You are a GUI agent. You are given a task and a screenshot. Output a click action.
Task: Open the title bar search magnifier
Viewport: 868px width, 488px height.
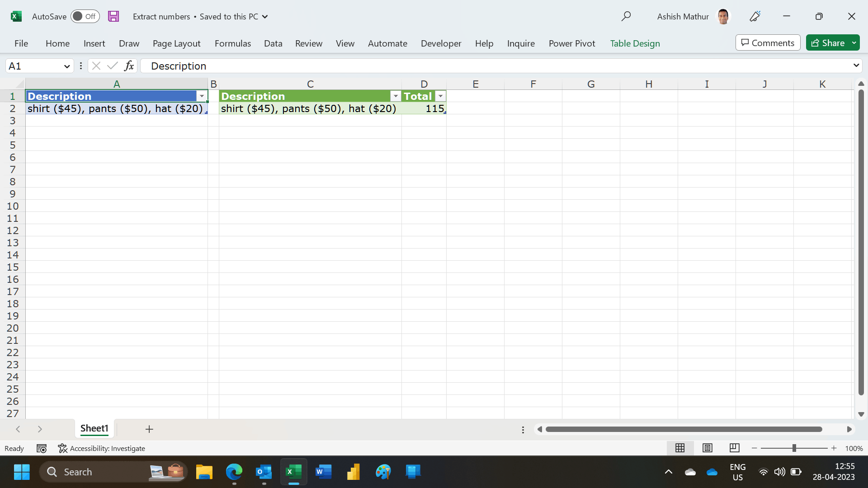click(626, 16)
